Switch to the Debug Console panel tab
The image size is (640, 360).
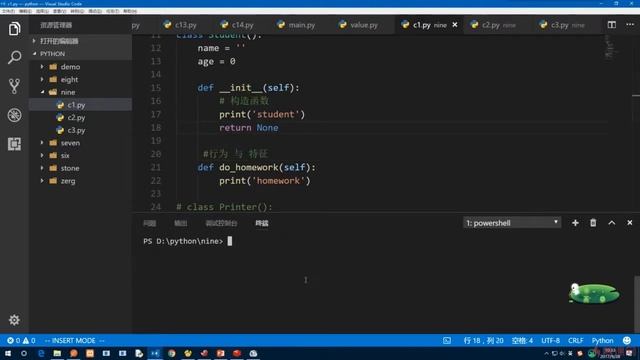pyautogui.click(x=221, y=223)
